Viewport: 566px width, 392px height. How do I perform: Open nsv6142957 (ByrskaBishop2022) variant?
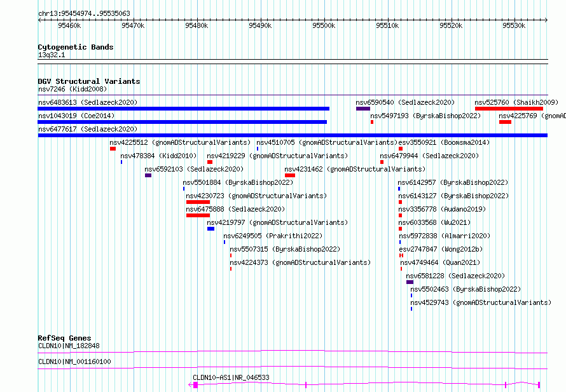click(453, 182)
